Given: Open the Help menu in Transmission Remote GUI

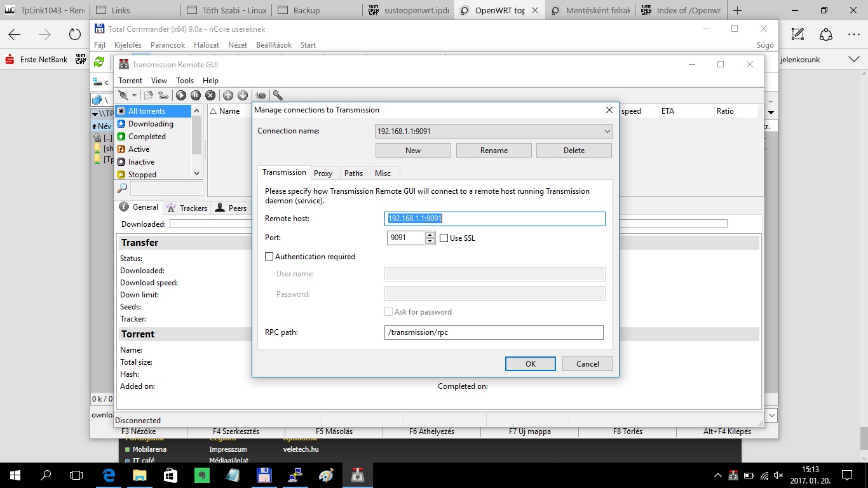Looking at the screenshot, I should [x=210, y=81].
